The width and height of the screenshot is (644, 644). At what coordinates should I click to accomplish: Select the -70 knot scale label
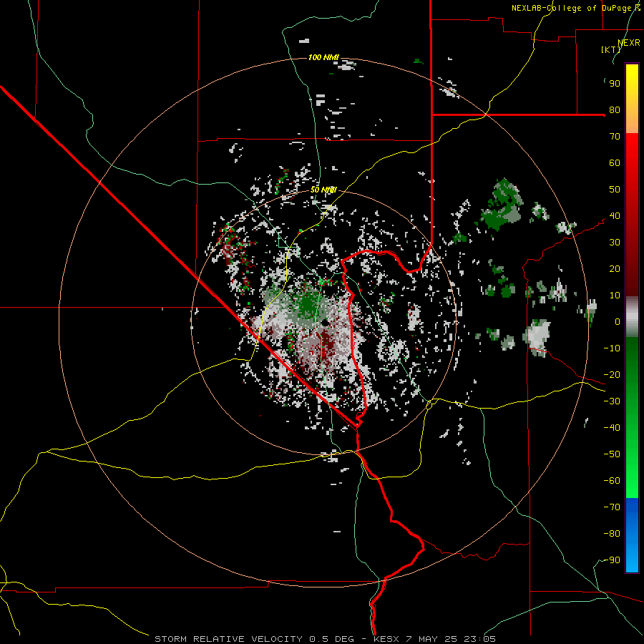(x=612, y=507)
